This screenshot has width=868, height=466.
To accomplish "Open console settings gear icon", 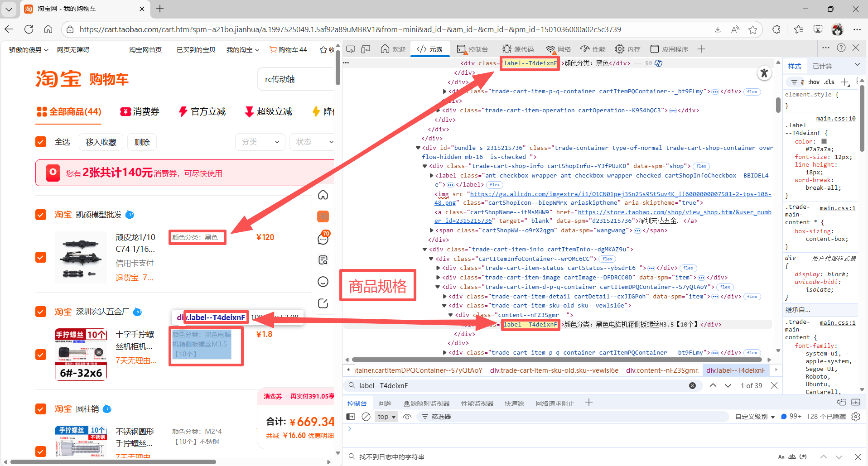I will click(856, 417).
